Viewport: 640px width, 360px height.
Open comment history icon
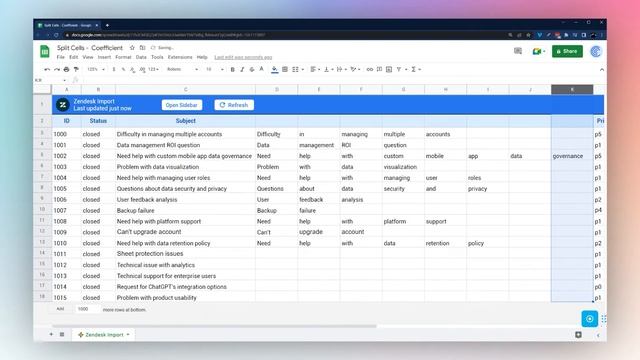(x=518, y=51)
